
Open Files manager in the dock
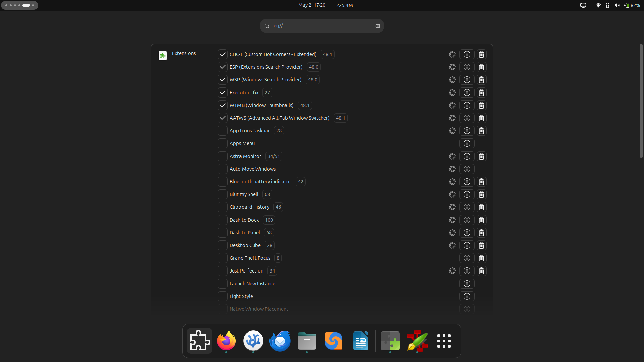tap(307, 341)
